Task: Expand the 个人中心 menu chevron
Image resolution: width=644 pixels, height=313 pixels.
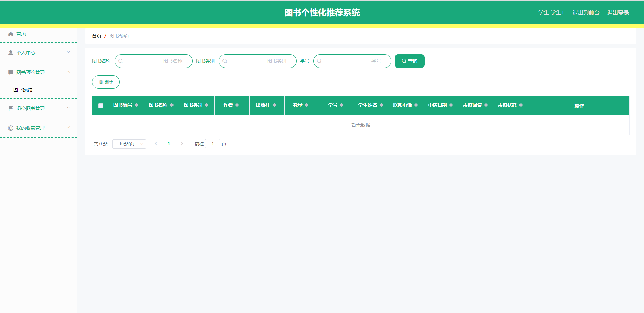Action: pos(68,52)
